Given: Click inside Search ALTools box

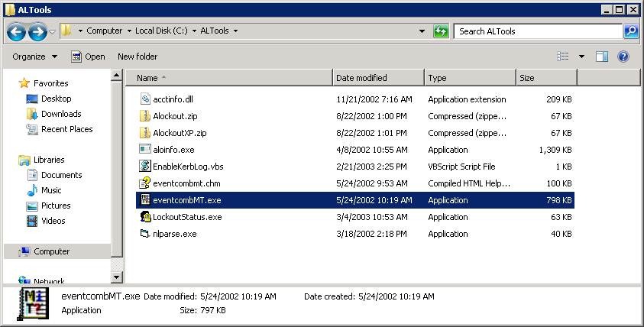Looking at the screenshot, I should (x=538, y=31).
